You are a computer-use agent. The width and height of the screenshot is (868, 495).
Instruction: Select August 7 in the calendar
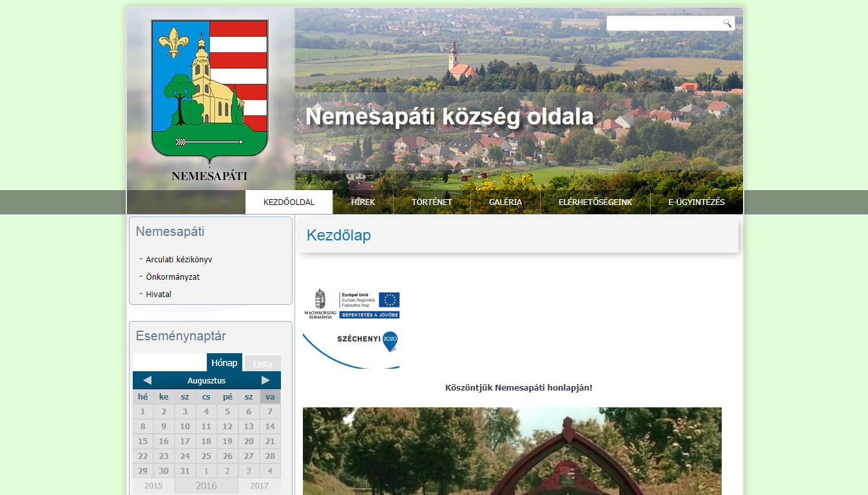pyautogui.click(x=270, y=412)
